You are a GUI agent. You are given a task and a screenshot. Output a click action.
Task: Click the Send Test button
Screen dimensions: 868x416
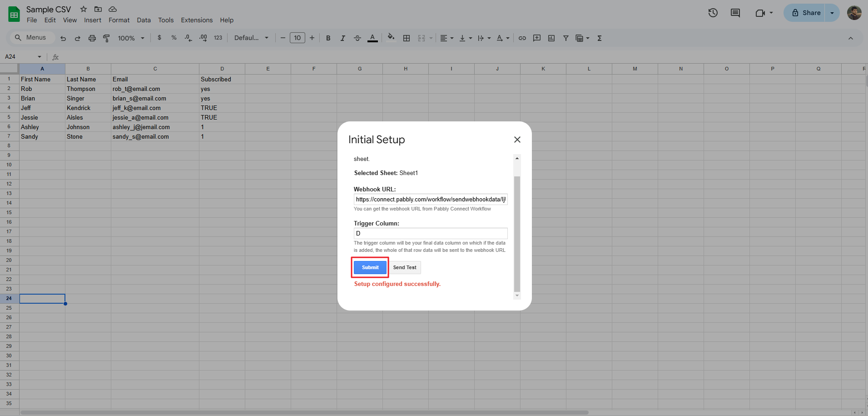404,267
